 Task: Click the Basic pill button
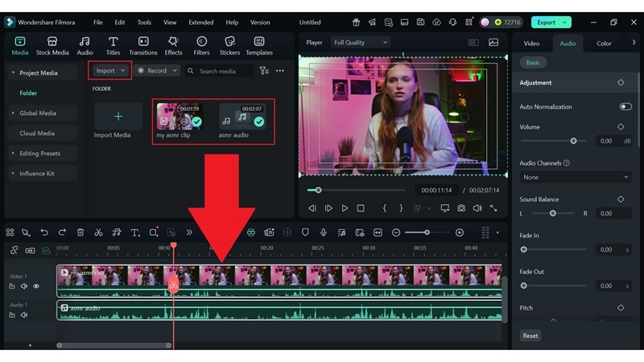click(533, 63)
